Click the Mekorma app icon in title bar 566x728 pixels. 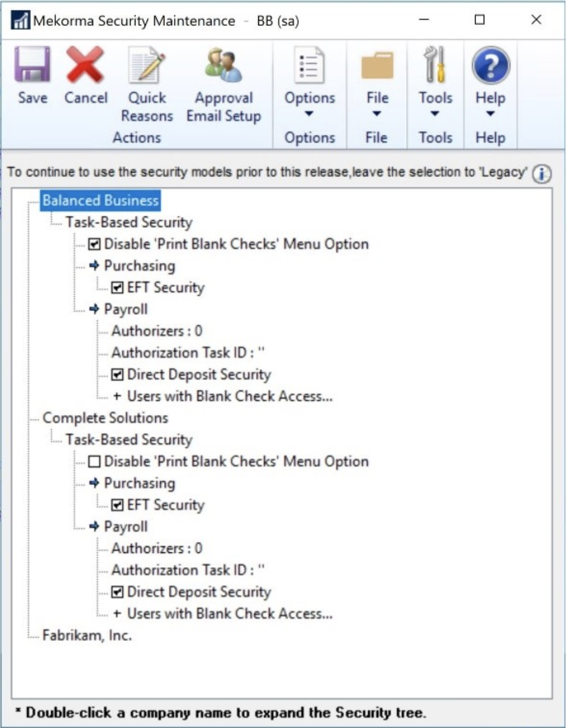(x=20, y=21)
